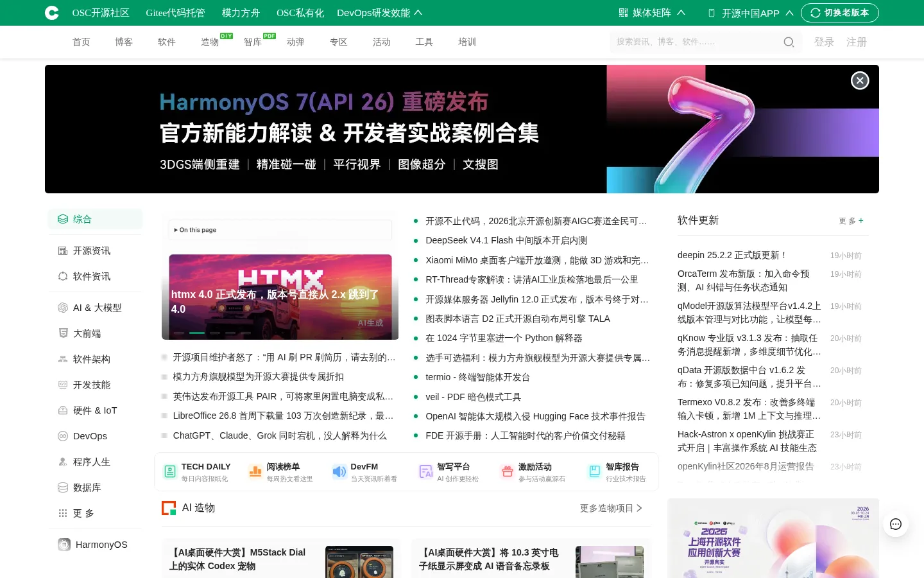This screenshot has width=924, height=578.
Task: Go to 活动 nav tab
Action: click(x=382, y=42)
